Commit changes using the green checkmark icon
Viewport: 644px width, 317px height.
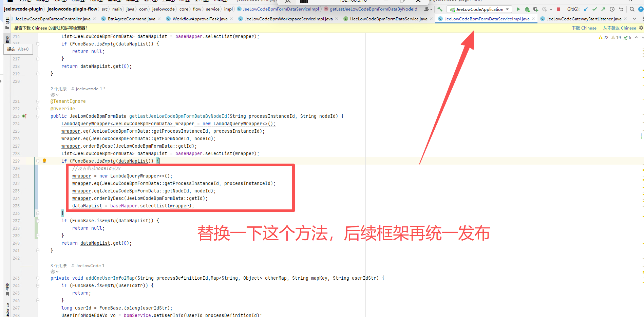pos(594,9)
